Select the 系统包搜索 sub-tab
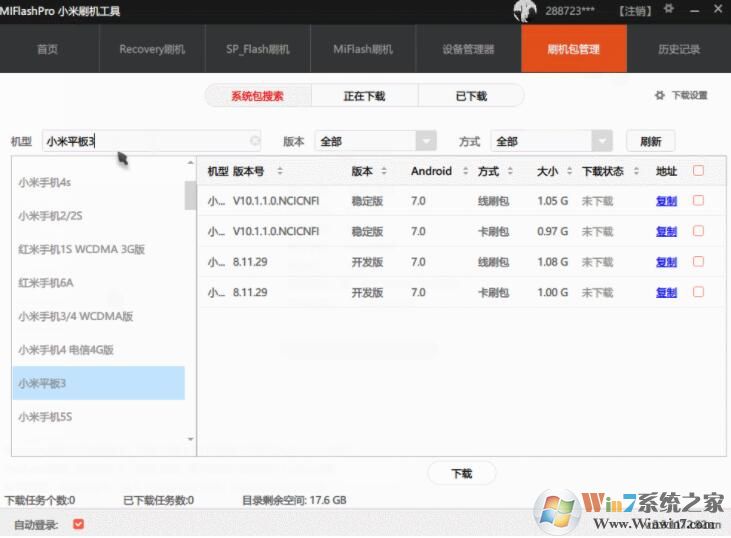 click(x=258, y=96)
